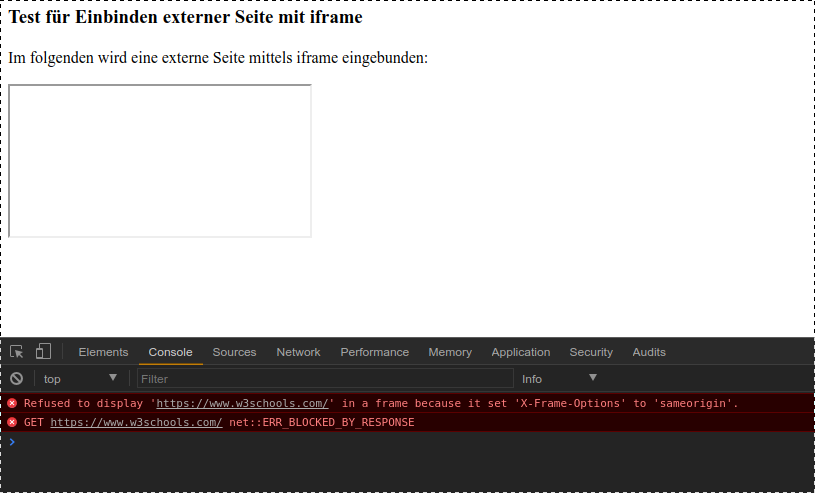Focus the console Filter input field

(325, 379)
